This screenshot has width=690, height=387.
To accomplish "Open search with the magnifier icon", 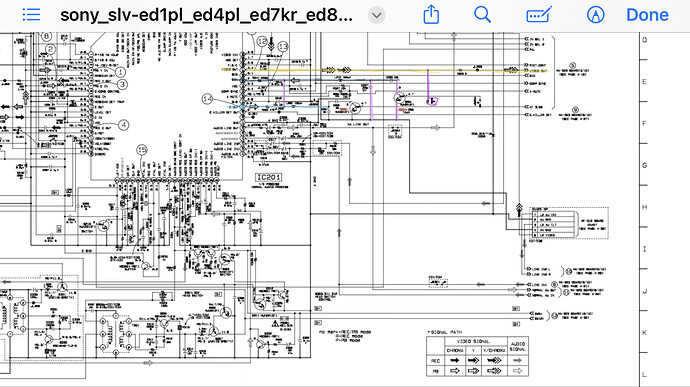I will (482, 15).
